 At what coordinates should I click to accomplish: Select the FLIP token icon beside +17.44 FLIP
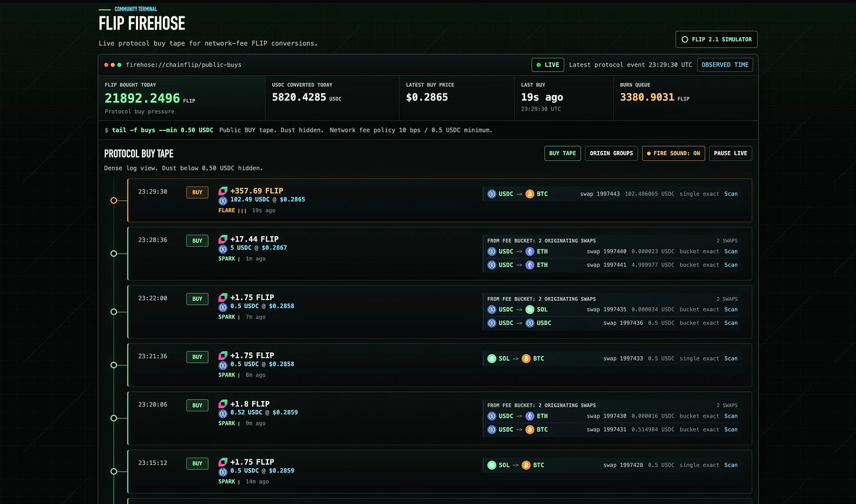coord(223,239)
